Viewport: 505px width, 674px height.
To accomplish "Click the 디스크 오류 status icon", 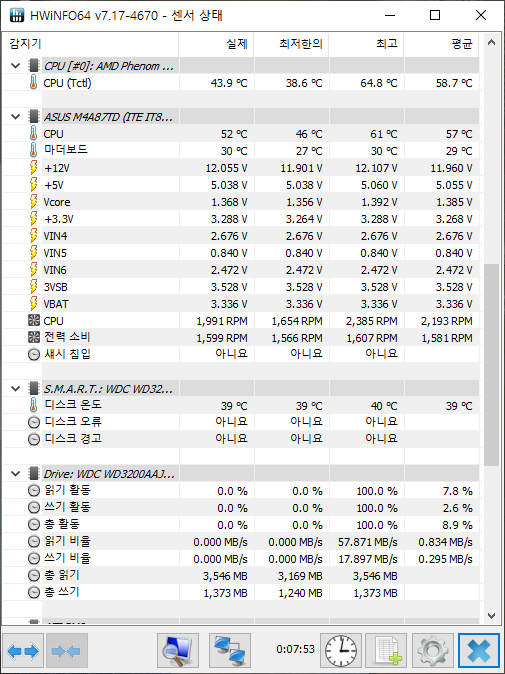I will 34,423.
